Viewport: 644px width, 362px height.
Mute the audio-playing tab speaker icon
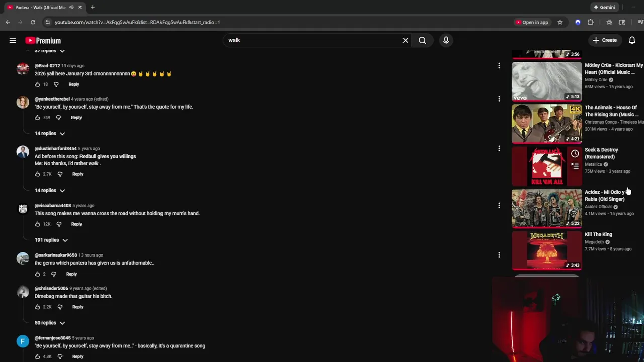tap(71, 7)
